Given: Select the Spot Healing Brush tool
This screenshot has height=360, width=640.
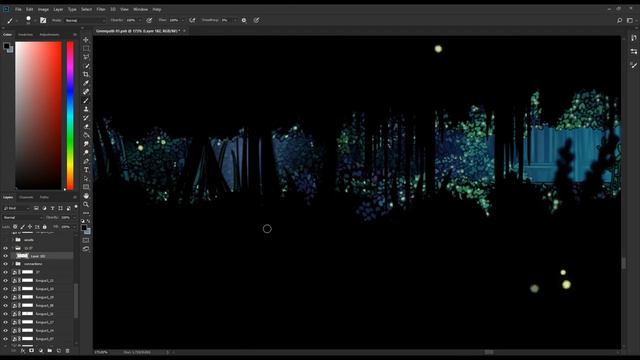Looking at the screenshot, I should click(86, 92).
